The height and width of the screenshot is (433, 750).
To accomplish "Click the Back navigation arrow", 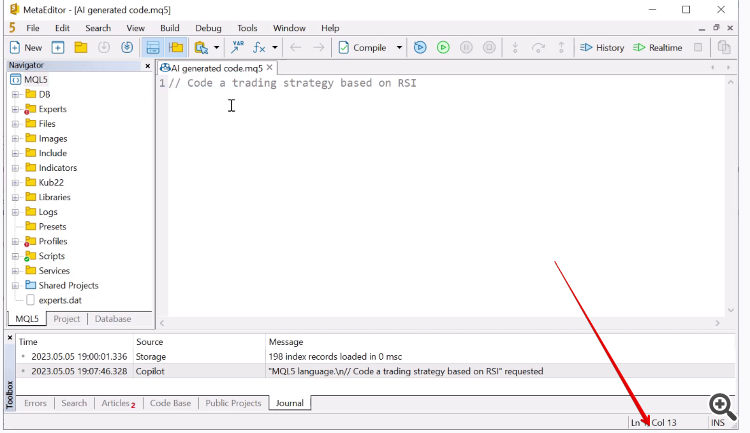I will (x=296, y=47).
